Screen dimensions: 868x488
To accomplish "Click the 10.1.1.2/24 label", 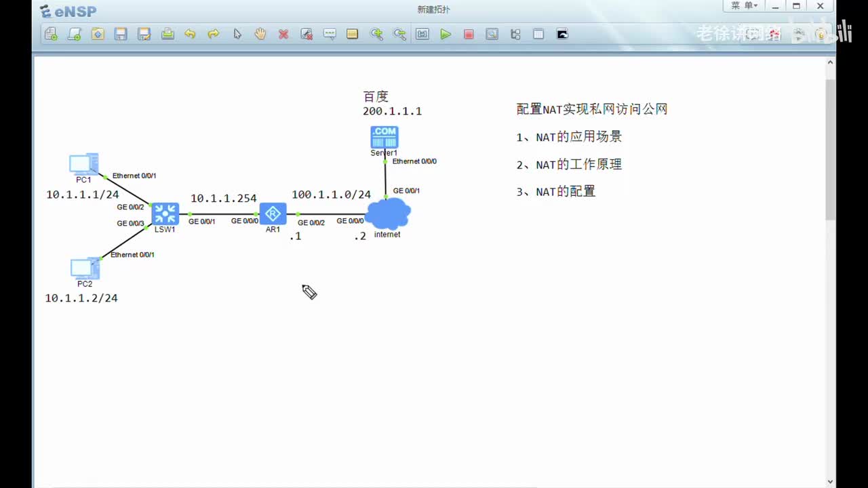I will (81, 298).
